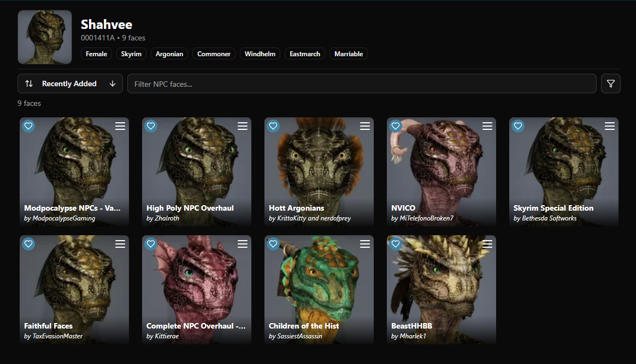Image resolution: width=636 pixels, height=364 pixels.
Task: Toggle heart on Faithful Faces card
Action: point(28,244)
